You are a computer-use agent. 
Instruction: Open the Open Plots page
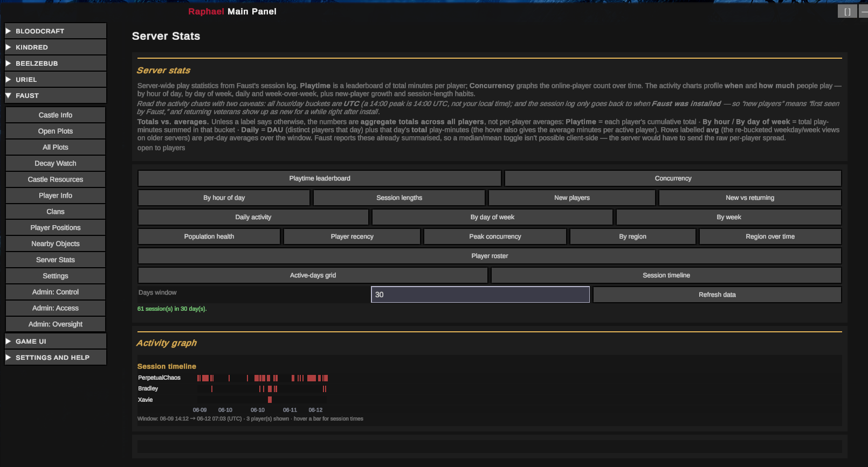pos(56,131)
